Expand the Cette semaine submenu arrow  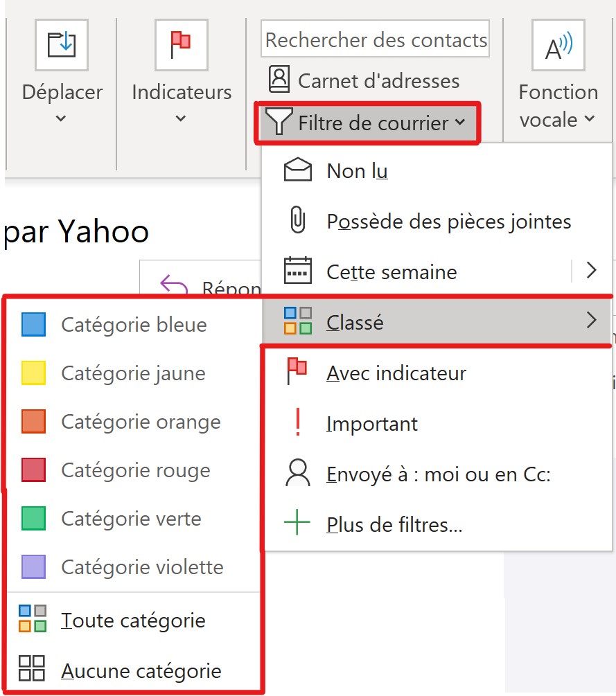591,271
